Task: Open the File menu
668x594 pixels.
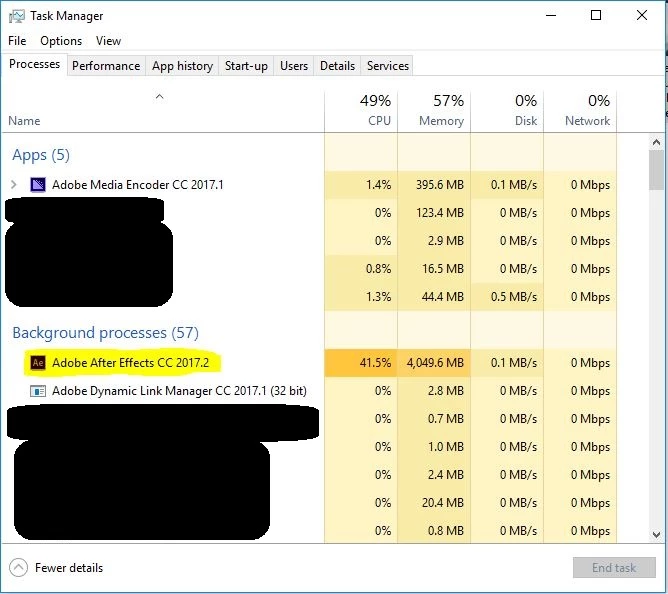Action: pyautogui.click(x=17, y=41)
